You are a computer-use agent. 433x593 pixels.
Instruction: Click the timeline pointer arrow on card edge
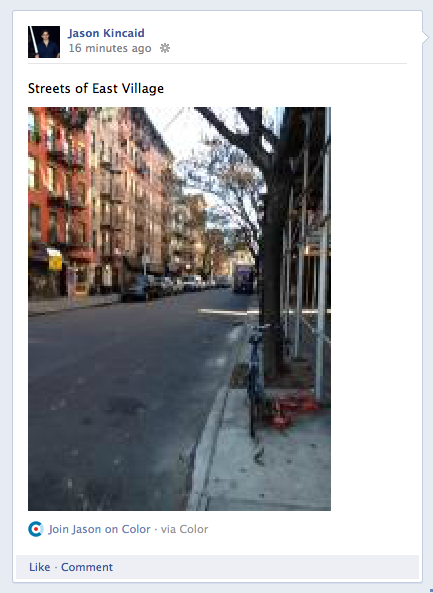[x=425, y=38]
